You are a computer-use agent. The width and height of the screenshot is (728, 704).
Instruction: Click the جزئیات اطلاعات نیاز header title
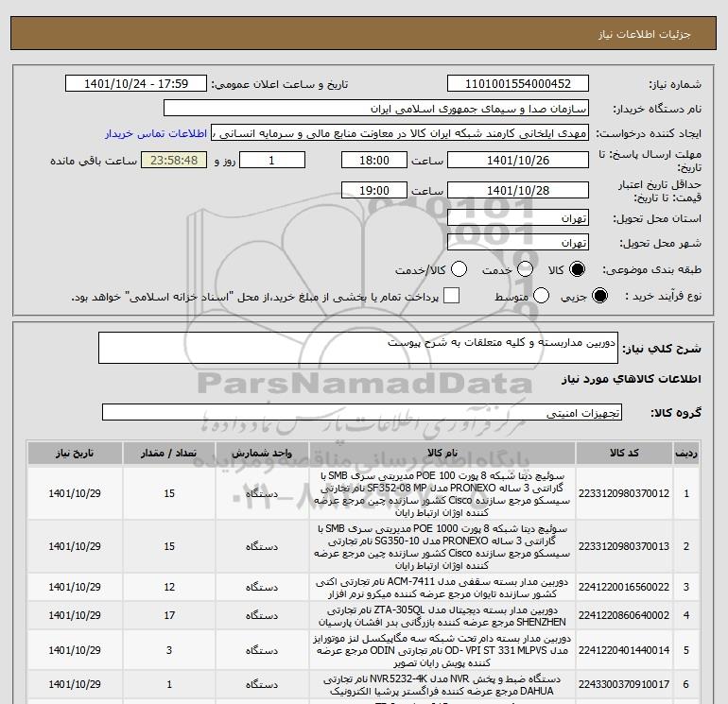point(645,34)
